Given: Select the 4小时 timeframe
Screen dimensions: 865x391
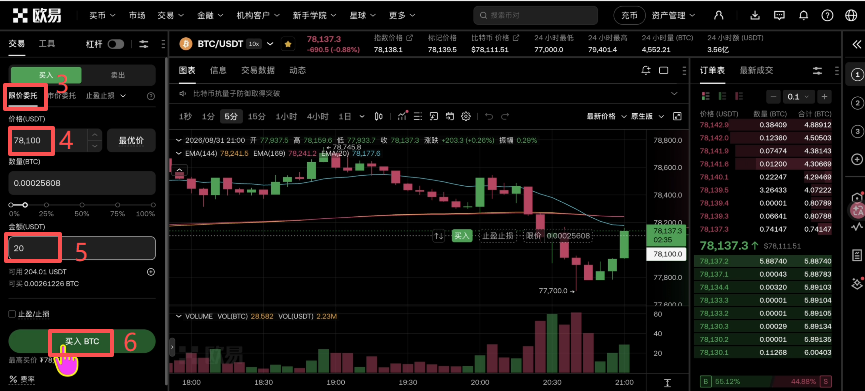Looking at the screenshot, I should coord(317,116).
